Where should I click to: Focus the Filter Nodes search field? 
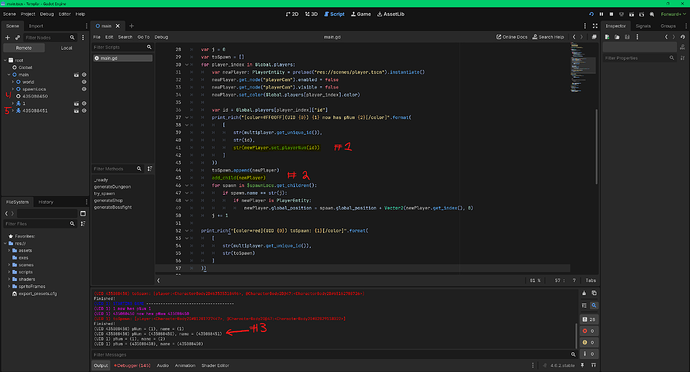point(50,37)
